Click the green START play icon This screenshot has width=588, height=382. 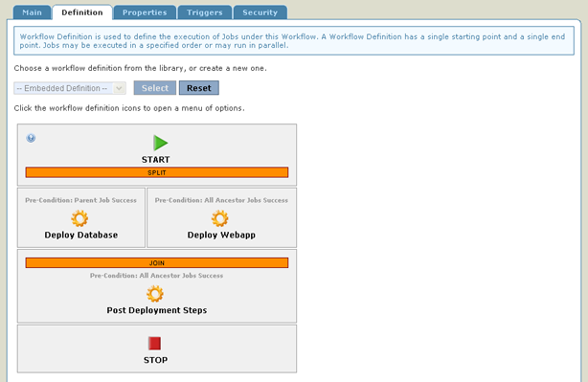(161, 143)
